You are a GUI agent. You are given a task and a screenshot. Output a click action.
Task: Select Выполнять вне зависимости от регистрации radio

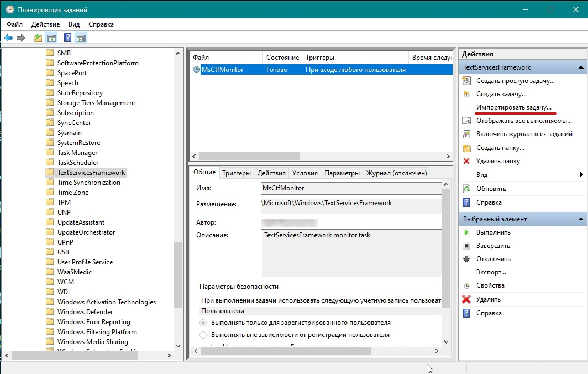(x=203, y=335)
